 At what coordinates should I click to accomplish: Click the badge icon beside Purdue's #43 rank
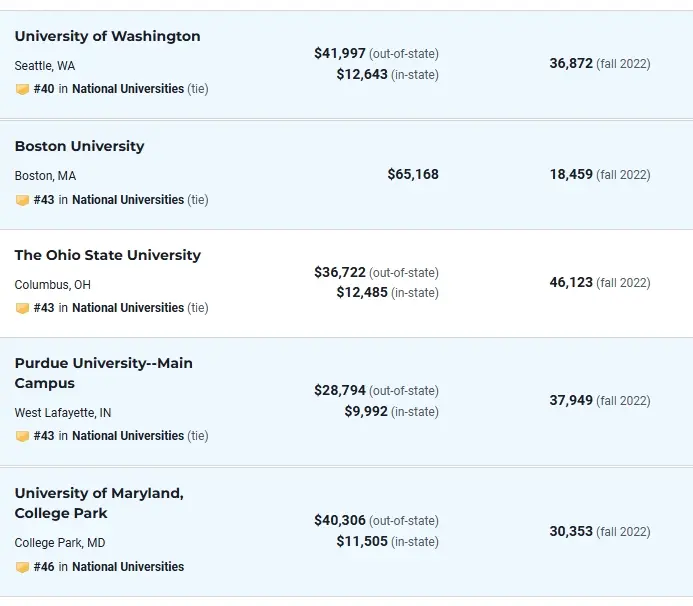coord(22,436)
